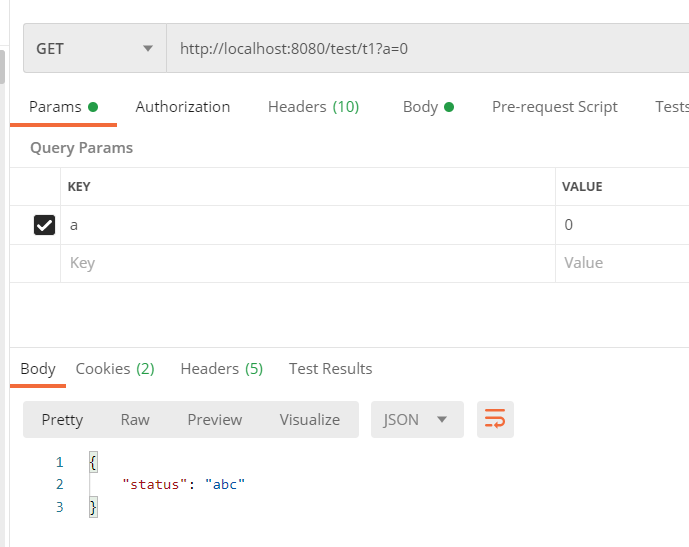The width and height of the screenshot is (689, 547).
Task: Click the Query Params heading
Action: tap(81, 148)
